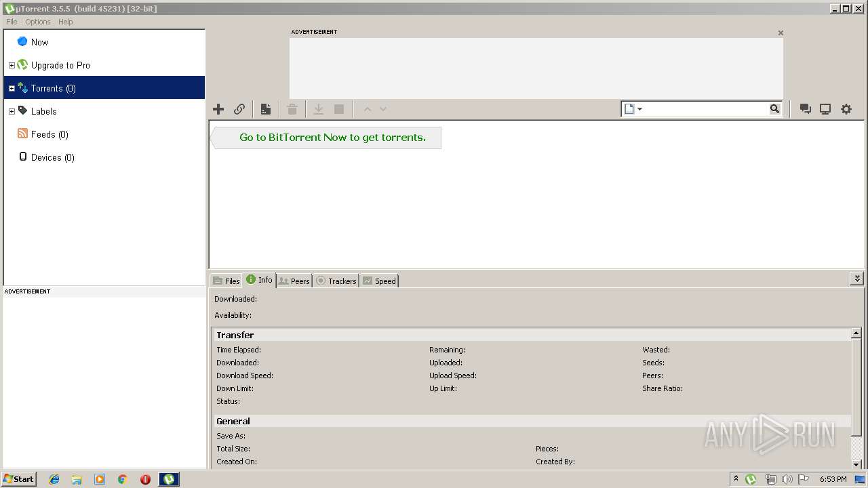Viewport: 868px width, 488px height.
Task: Expand the Upgrade to Pro node
Action: tap(12, 65)
